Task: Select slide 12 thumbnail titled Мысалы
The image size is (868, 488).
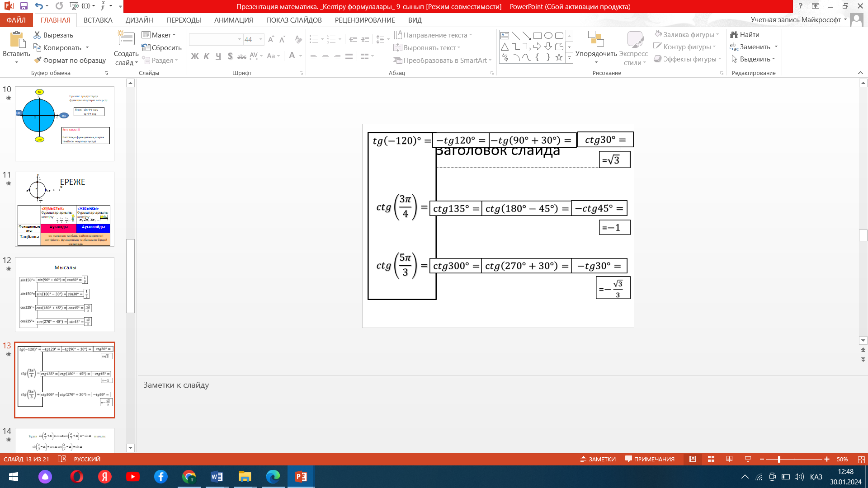Action: (x=65, y=295)
